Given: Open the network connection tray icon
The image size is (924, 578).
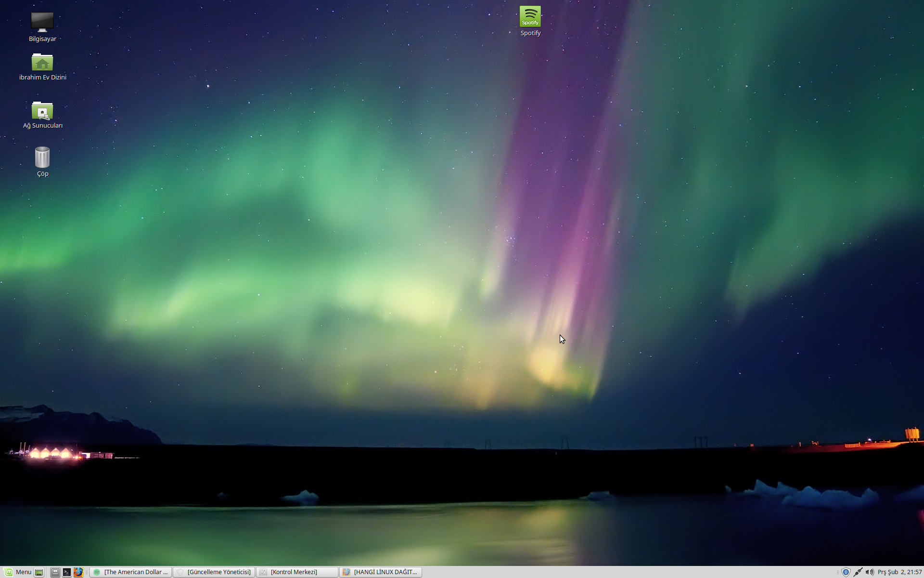Looking at the screenshot, I should coord(858,572).
